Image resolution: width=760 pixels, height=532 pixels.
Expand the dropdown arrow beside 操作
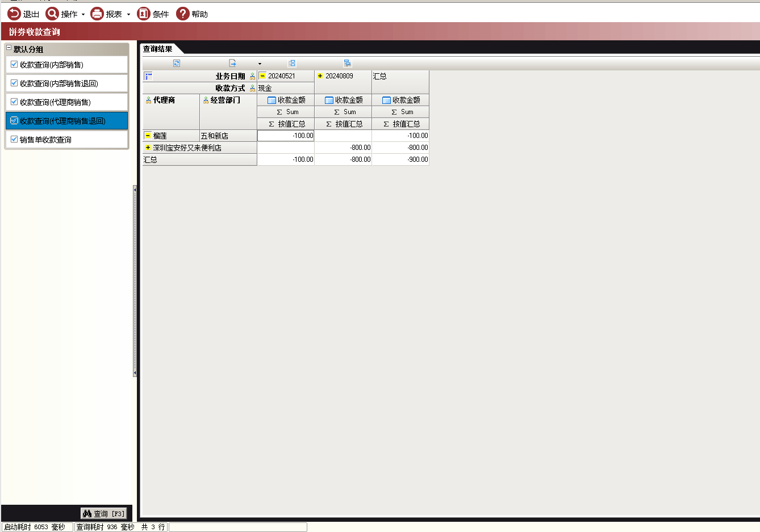tap(83, 15)
